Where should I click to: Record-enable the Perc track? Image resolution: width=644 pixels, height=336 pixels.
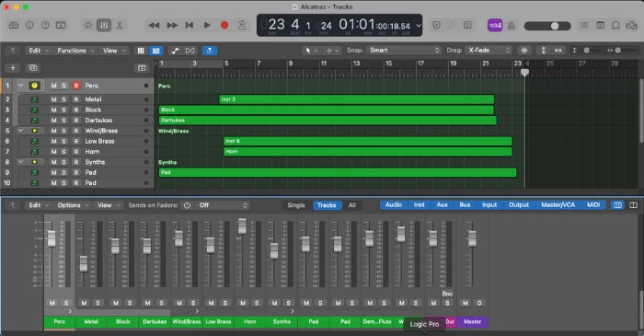click(76, 86)
